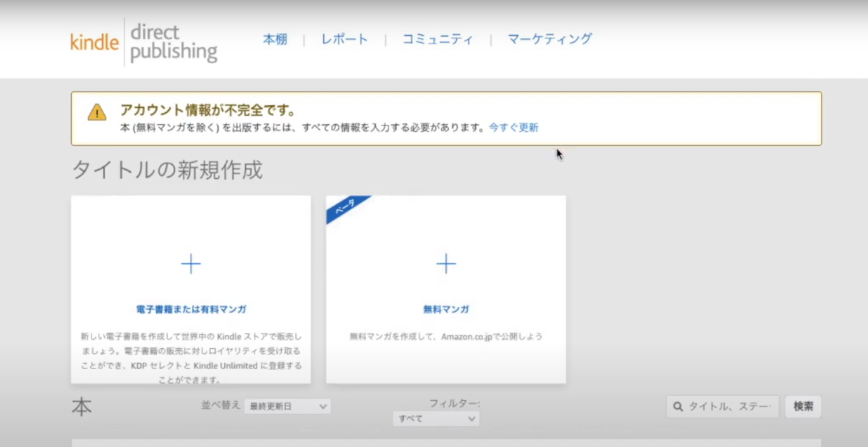Image resolution: width=868 pixels, height=447 pixels.
Task: Switch to the マーケティング tab
Action: [550, 39]
